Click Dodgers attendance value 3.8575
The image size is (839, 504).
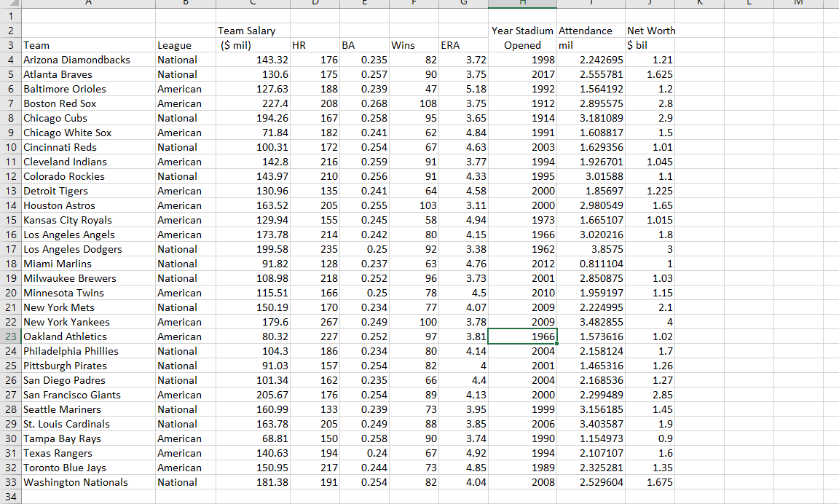pos(591,249)
